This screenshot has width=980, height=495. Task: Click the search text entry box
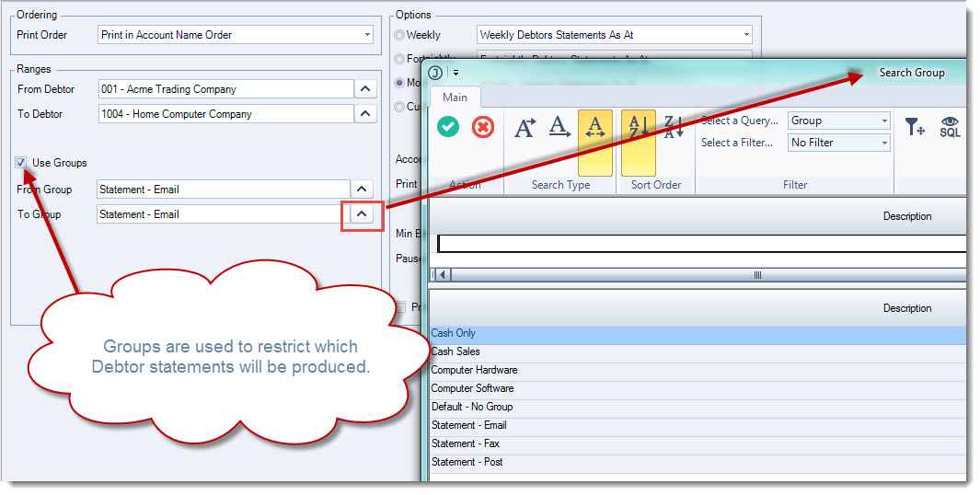[702, 244]
